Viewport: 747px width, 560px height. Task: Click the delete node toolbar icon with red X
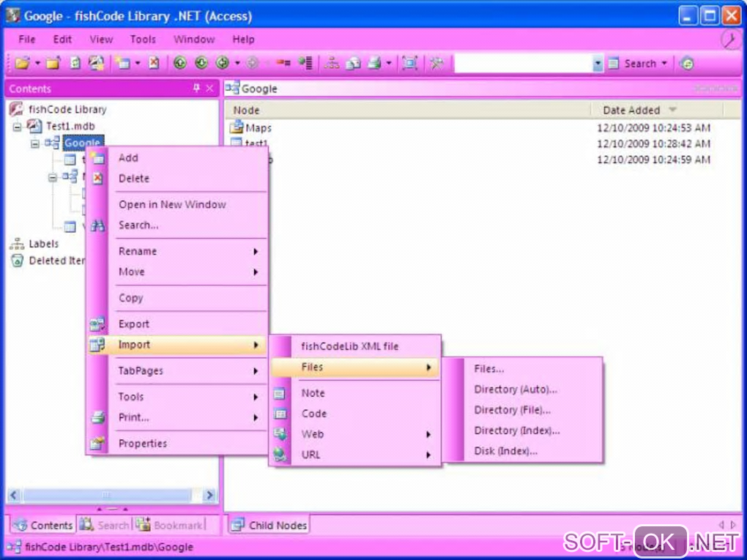(x=154, y=63)
